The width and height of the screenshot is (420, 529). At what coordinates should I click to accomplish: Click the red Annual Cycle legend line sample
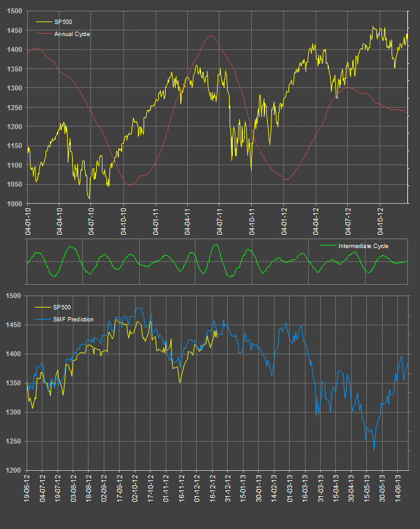(x=44, y=34)
